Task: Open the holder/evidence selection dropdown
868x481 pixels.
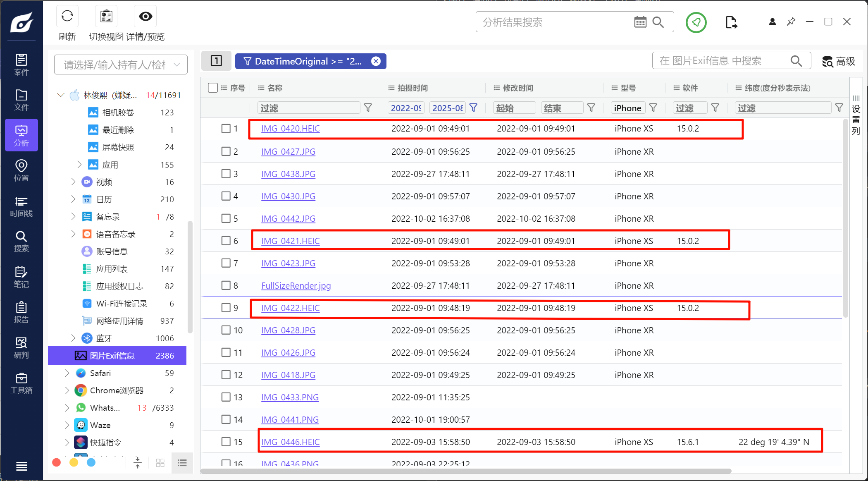Action: pyautogui.click(x=121, y=65)
